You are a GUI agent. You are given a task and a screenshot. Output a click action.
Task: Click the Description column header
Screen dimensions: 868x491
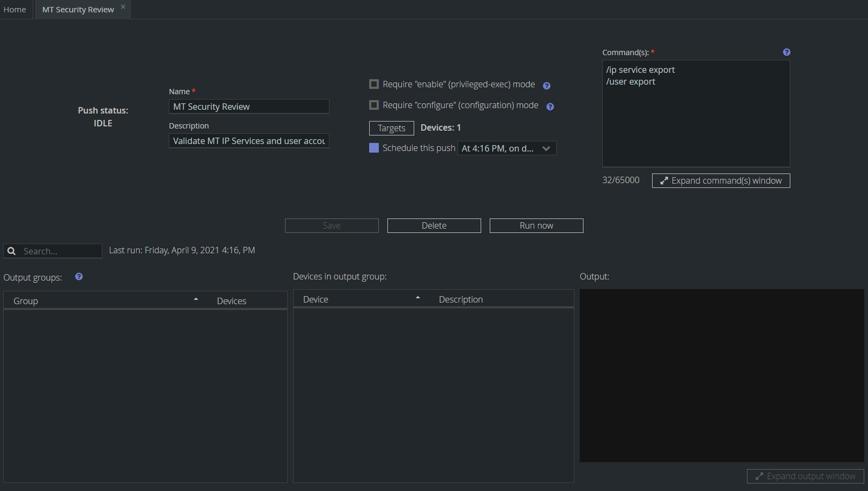tap(461, 299)
